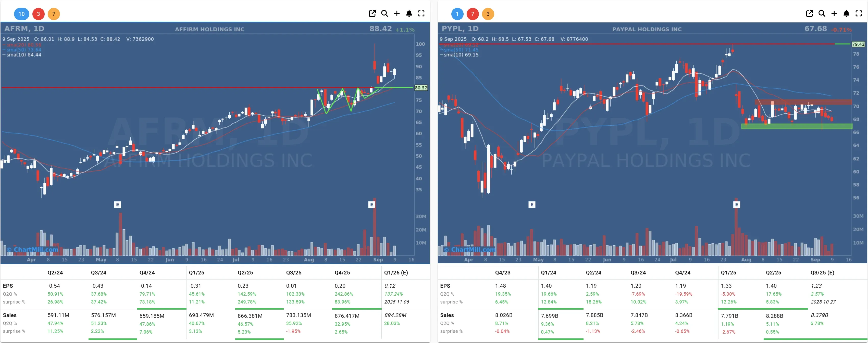Click the PYPL chart search magnifier icon
868x343 pixels.
(822, 14)
